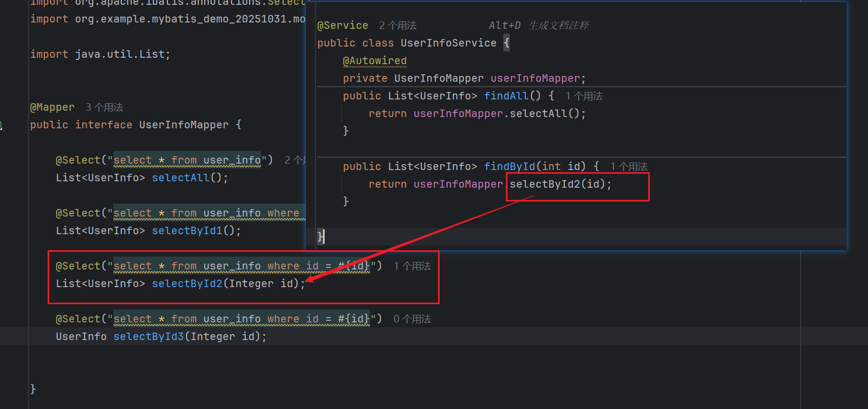Place cursor on the selectById1 method declaration
The width and height of the screenshot is (868, 409).
[187, 231]
